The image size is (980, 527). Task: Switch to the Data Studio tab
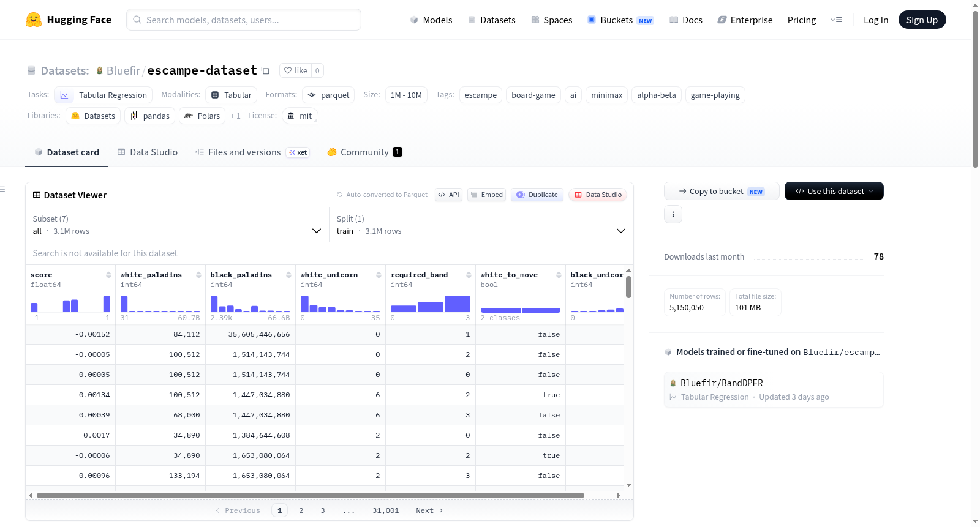(147, 152)
